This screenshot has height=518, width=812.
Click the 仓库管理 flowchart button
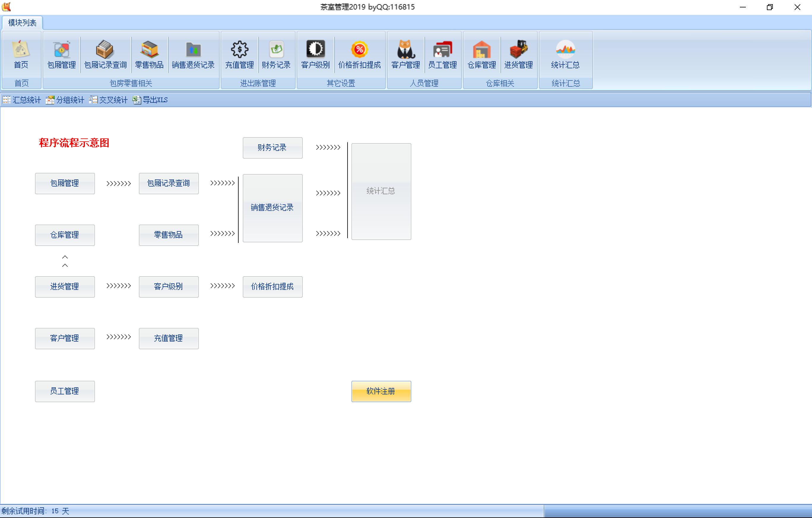pos(65,235)
